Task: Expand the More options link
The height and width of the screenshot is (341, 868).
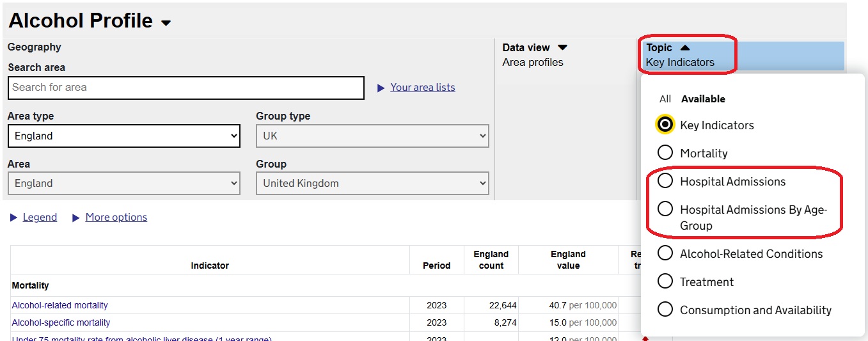Action: 116,218
